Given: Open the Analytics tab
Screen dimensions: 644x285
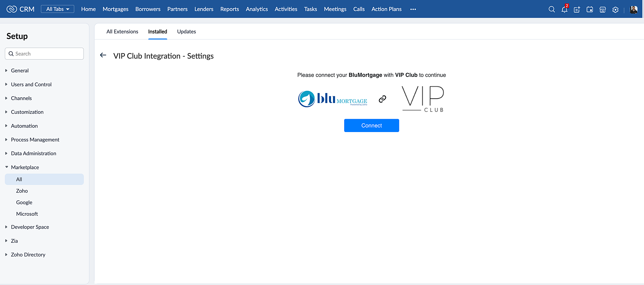Looking at the screenshot, I should [257, 9].
